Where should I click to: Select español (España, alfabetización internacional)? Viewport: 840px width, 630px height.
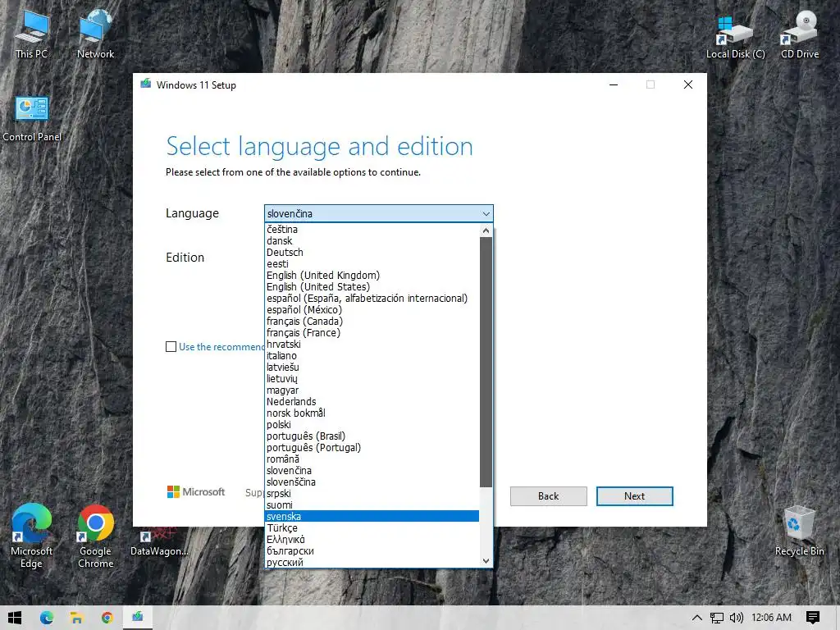[372, 299]
